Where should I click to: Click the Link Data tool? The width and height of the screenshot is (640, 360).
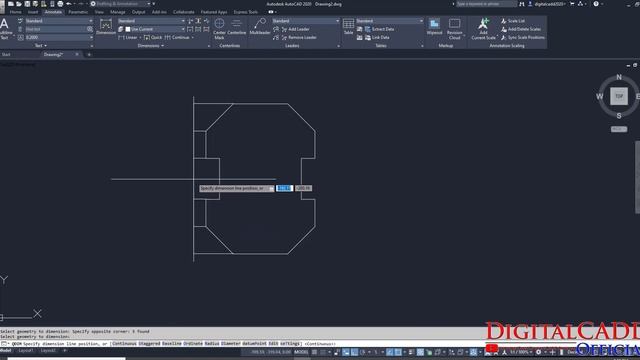click(376, 38)
